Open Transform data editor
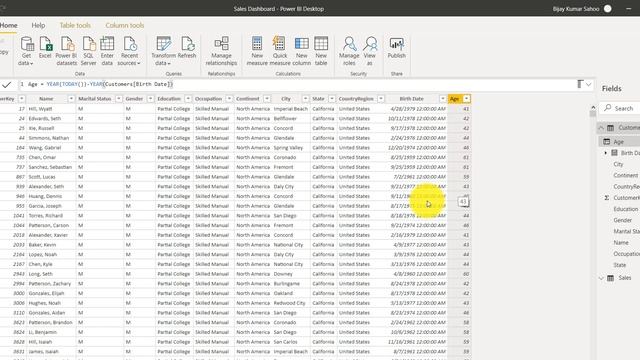The image size is (640, 360). point(163,51)
